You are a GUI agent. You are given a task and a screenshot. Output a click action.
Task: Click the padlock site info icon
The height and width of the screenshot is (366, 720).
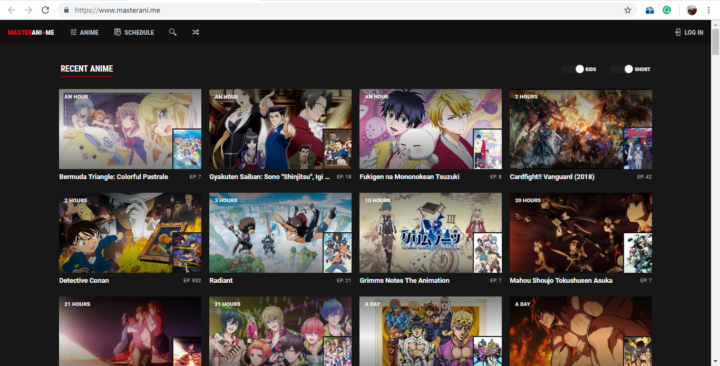(66, 10)
